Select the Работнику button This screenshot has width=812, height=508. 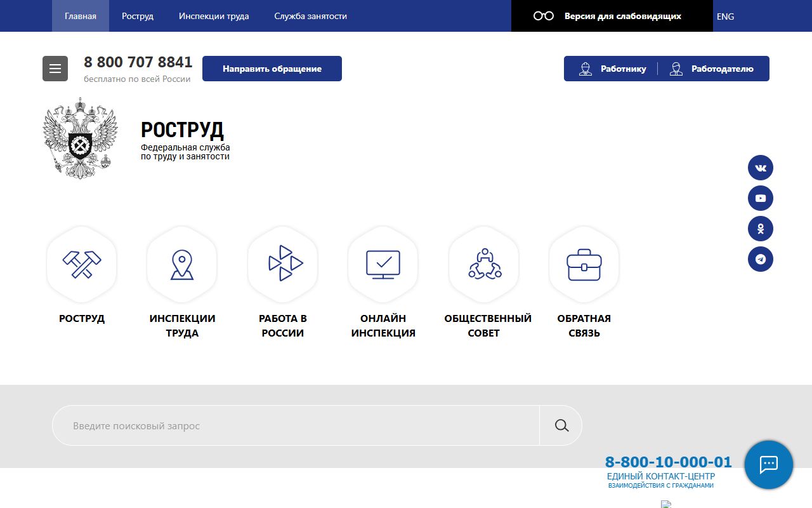point(612,69)
